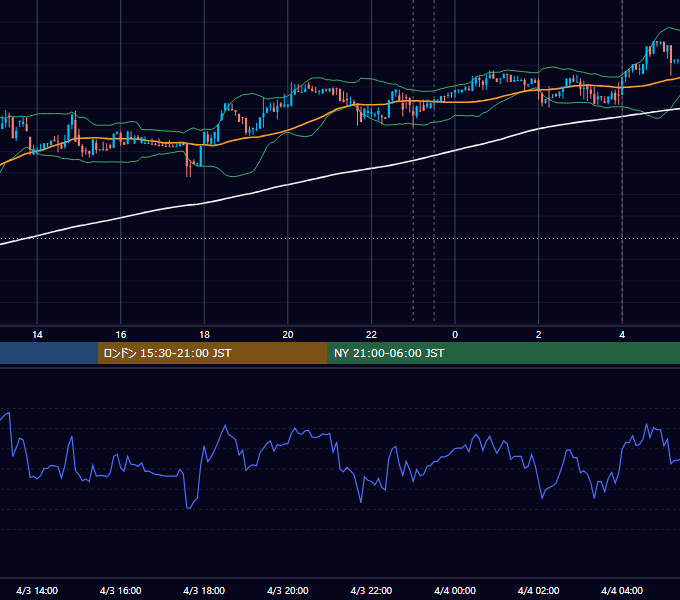Select the NY 21:00-06:00 JST session band
Viewport: 680px width, 600px height.
coord(503,353)
